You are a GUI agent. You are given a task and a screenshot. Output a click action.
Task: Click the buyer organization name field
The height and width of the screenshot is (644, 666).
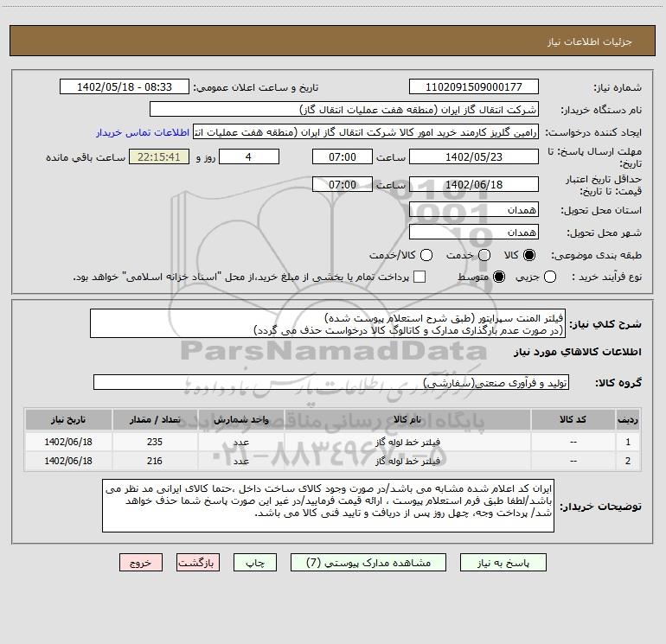[x=344, y=109]
